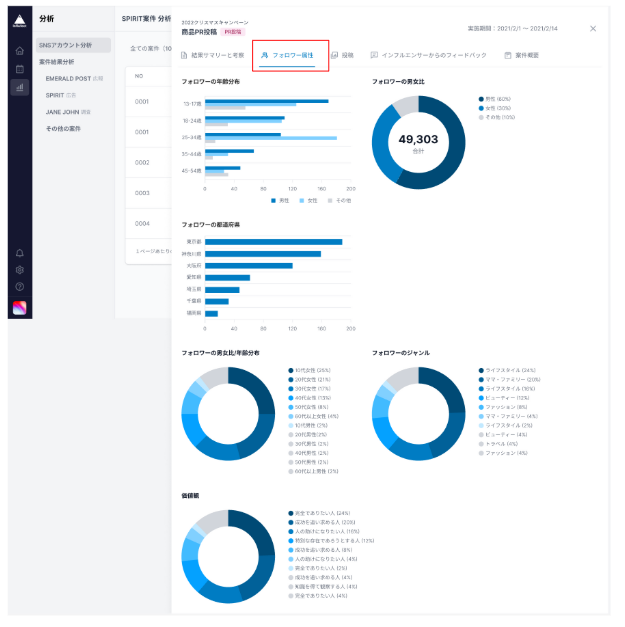Open the インフルエンサーからのフィードバック tab
Viewport: 625px width, 627px height.
tap(428, 55)
